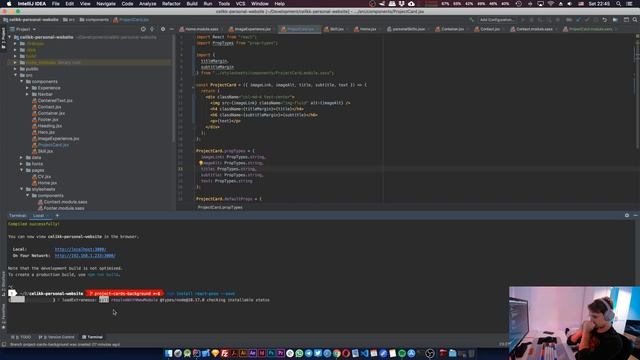
Task: Collapse the src folder
Action: [x=16, y=75]
